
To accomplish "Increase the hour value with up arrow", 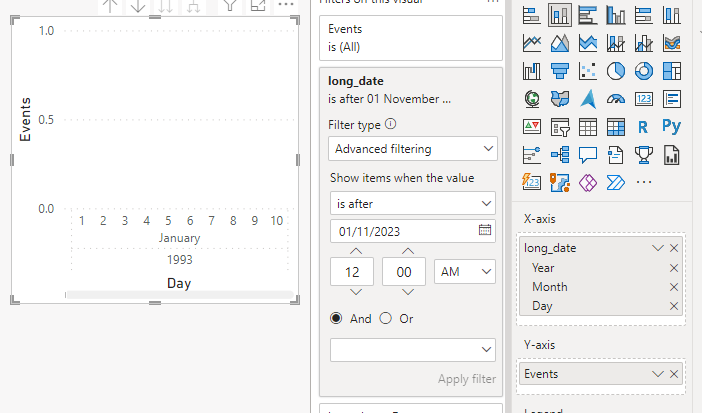I will (x=356, y=251).
